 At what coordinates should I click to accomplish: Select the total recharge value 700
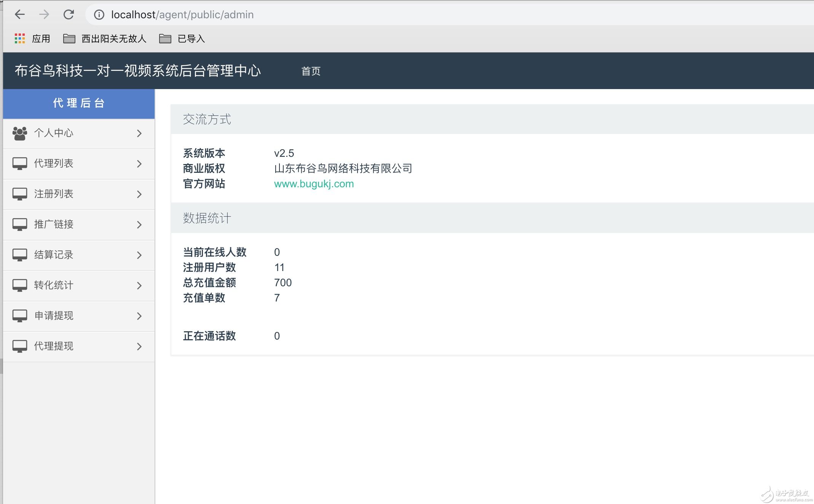point(283,283)
